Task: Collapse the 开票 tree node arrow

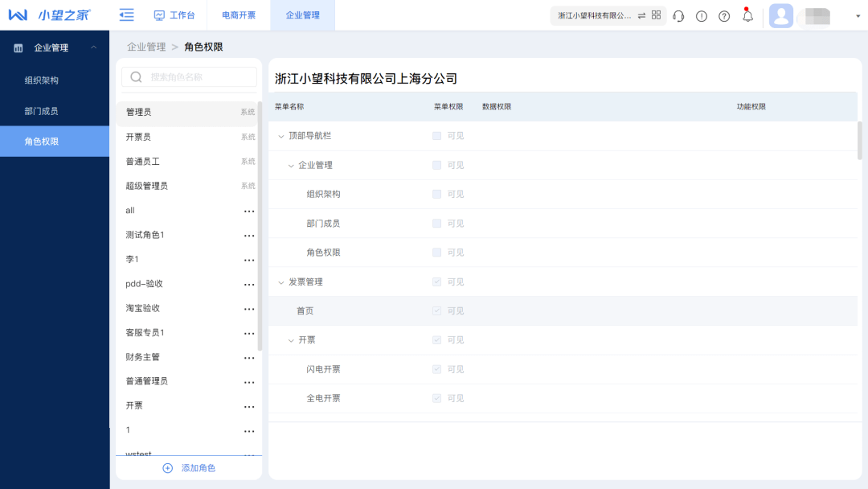Action: click(291, 340)
